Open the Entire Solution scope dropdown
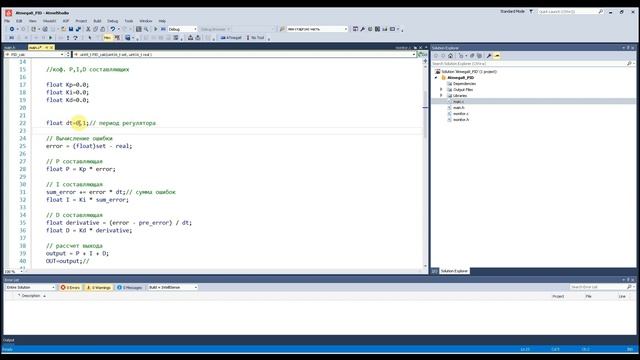The image size is (640, 360). pyautogui.click(x=30, y=287)
